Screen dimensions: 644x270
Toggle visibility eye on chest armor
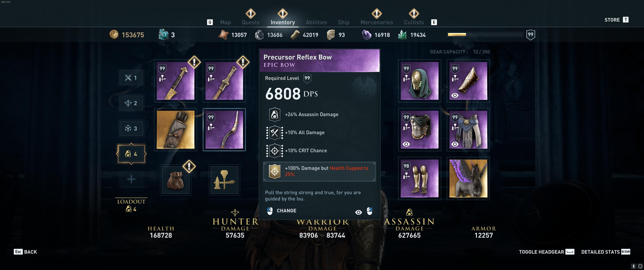pyautogui.click(x=406, y=144)
